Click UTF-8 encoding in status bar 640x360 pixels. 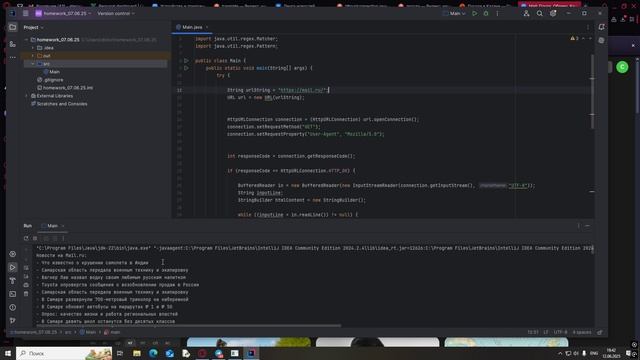(560, 332)
